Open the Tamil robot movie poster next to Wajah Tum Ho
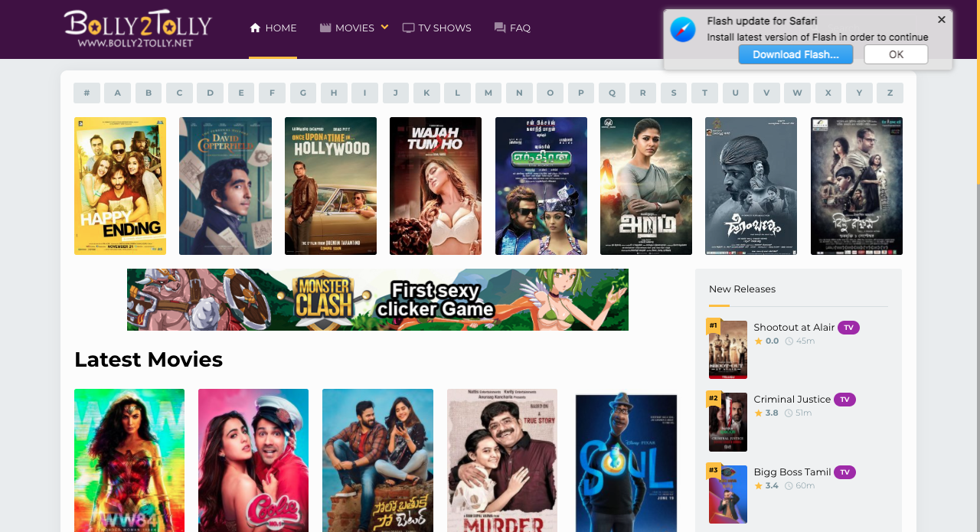This screenshot has height=532, width=980. tap(541, 186)
